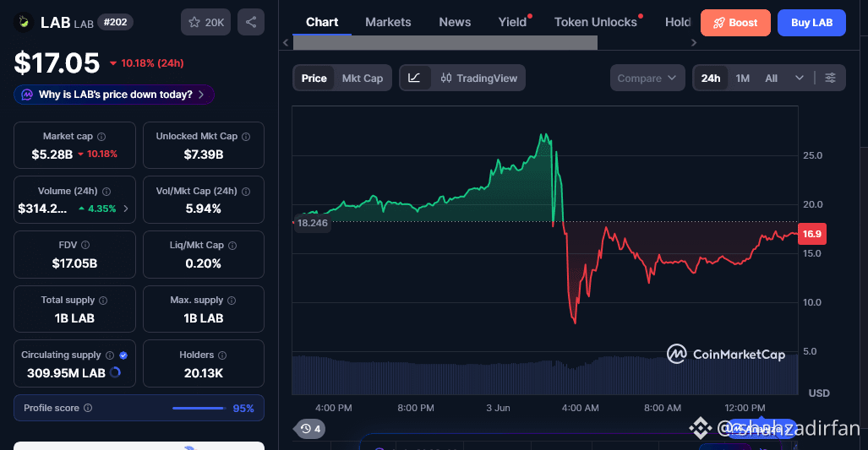868x450 pixels.
Task: Click the 20.13K holders value
Action: pos(204,373)
